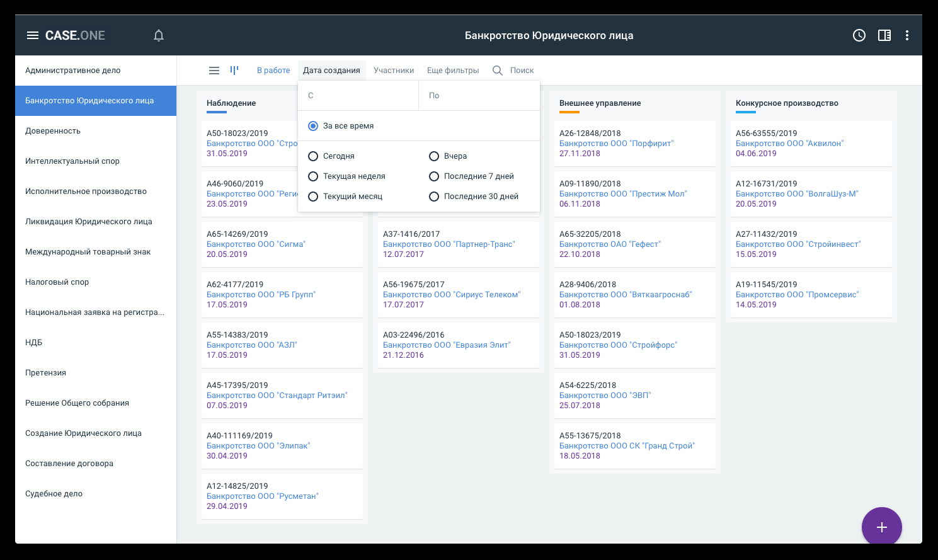Switch to list view icon
Image resolution: width=938 pixels, height=560 pixels.
coord(214,71)
